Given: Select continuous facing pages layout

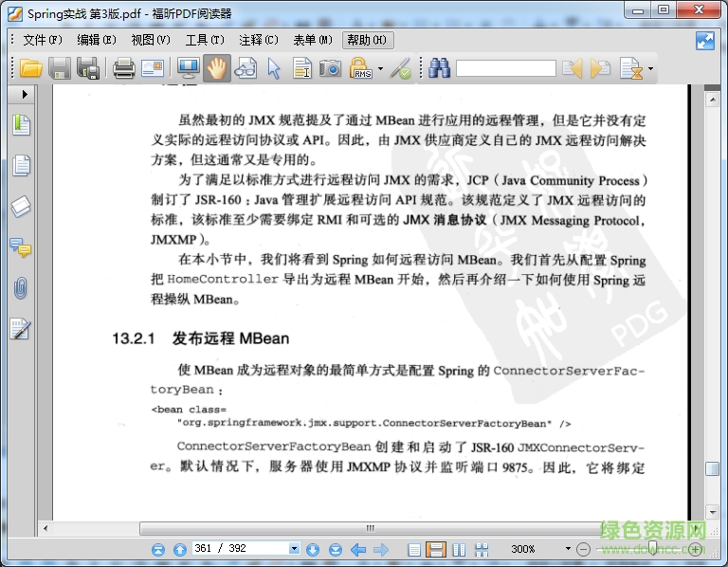Looking at the screenshot, I should pos(482,550).
